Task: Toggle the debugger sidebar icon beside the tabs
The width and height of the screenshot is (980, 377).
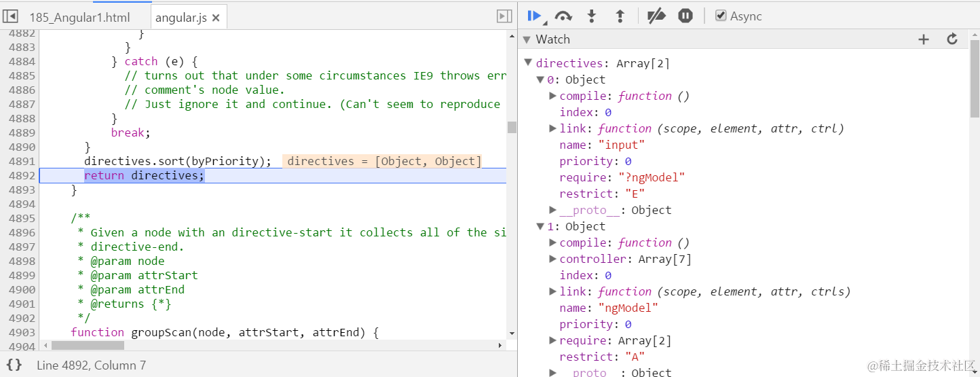Action: 504,16
